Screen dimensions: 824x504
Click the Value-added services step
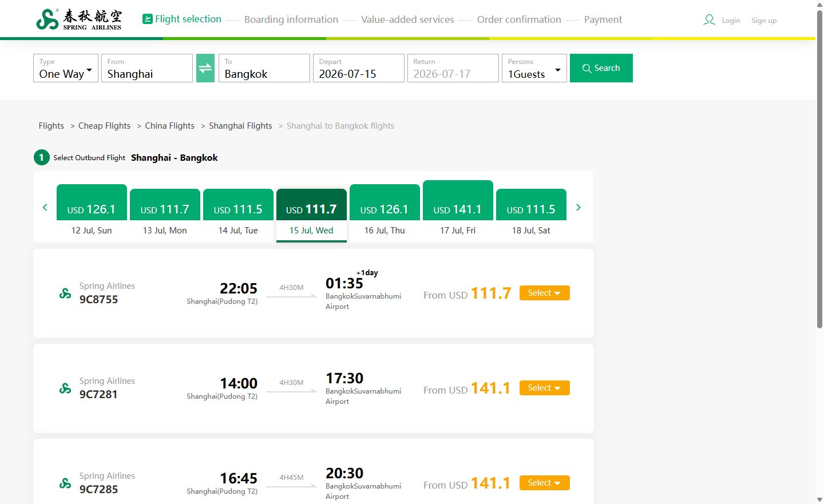407,19
